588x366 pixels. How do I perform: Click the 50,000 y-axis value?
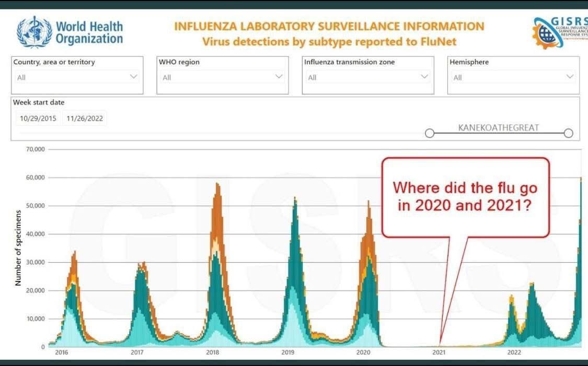point(35,206)
